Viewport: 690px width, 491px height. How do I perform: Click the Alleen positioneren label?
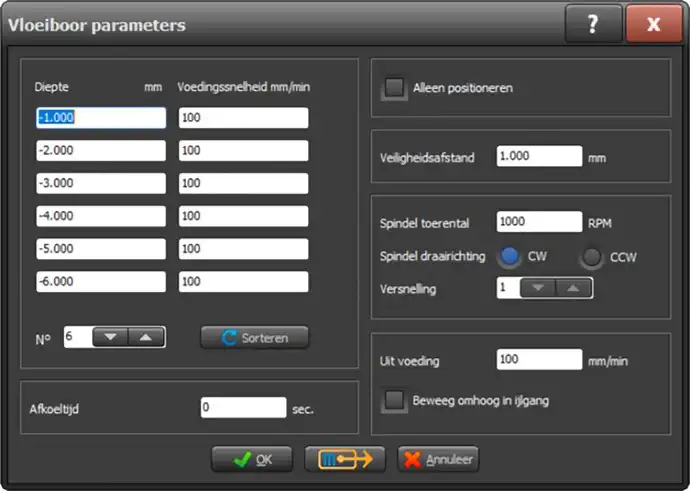tap(462, 88)
